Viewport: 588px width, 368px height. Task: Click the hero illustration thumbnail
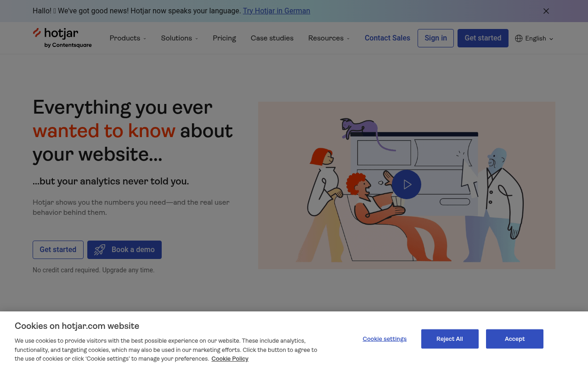click(407, 185)
